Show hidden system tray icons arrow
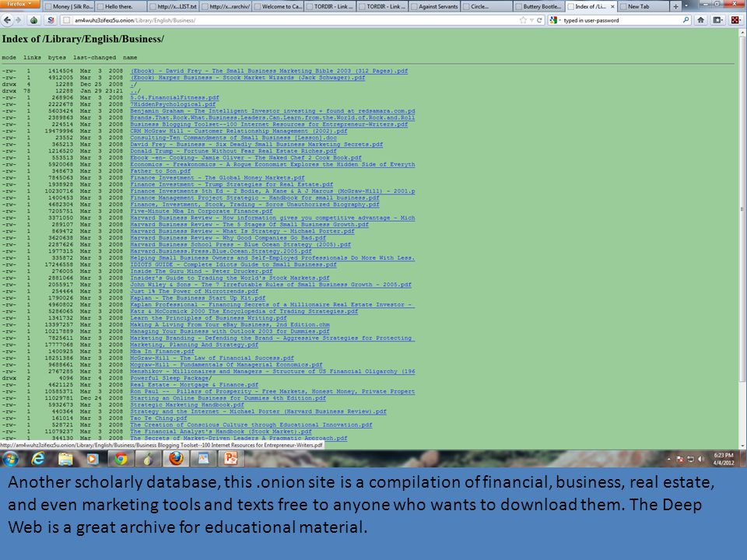Viewport: 747px width, 560px height. [x=669, y=459]
